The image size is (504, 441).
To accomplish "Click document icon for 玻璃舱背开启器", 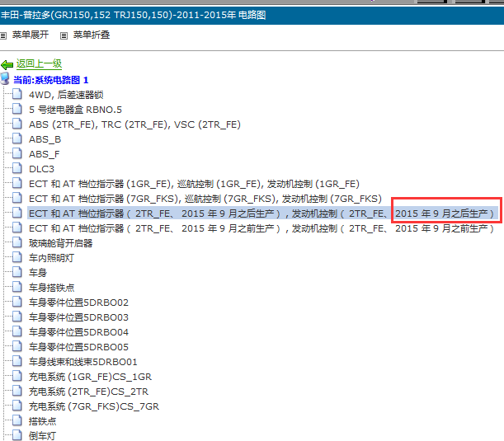I will (x=17, y=242).
